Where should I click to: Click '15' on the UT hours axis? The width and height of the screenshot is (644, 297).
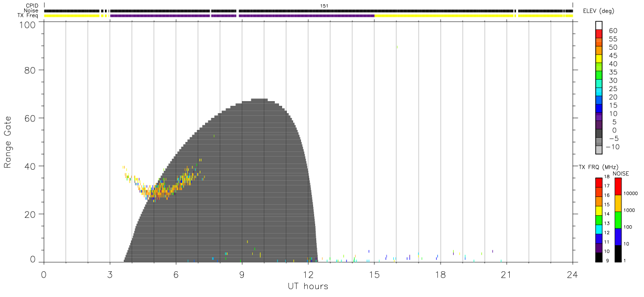click(x=374, y=274)
